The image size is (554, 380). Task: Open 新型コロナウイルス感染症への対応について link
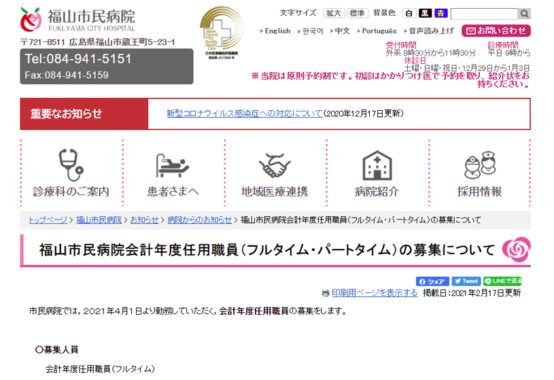coord(244,113)
